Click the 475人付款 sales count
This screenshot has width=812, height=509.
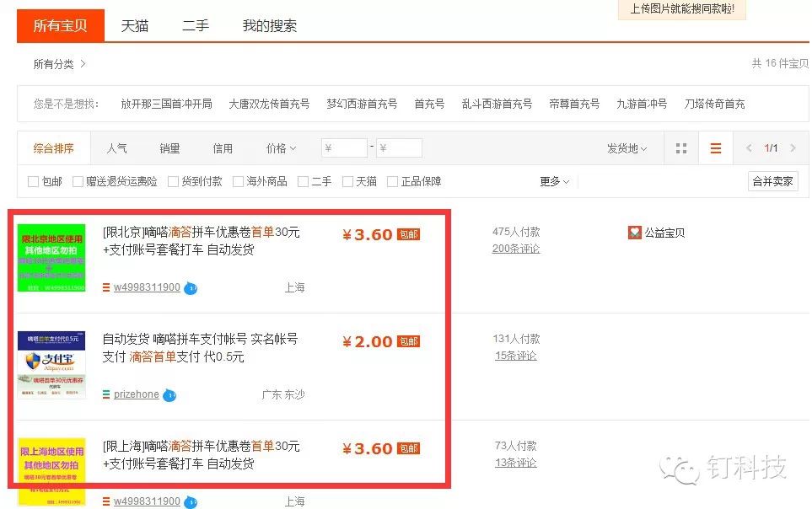(516, 232)
